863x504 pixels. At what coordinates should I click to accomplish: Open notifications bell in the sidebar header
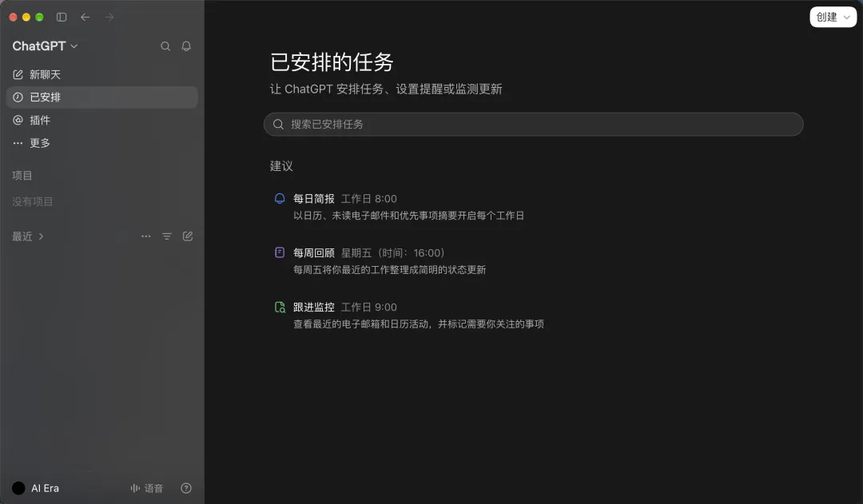click(x=186, y=46)
